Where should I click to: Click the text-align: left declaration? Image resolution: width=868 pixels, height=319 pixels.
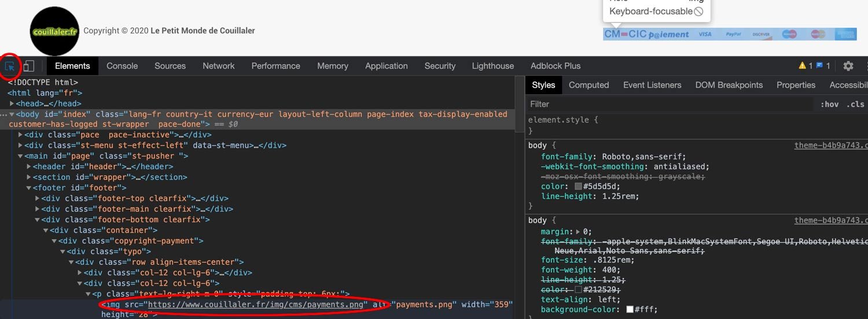580,300
